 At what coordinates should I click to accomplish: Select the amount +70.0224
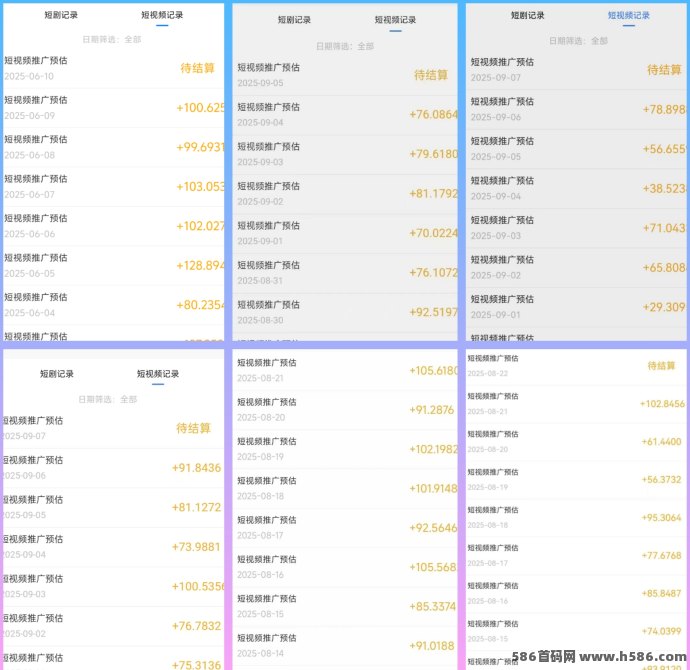tap(433, 233)
